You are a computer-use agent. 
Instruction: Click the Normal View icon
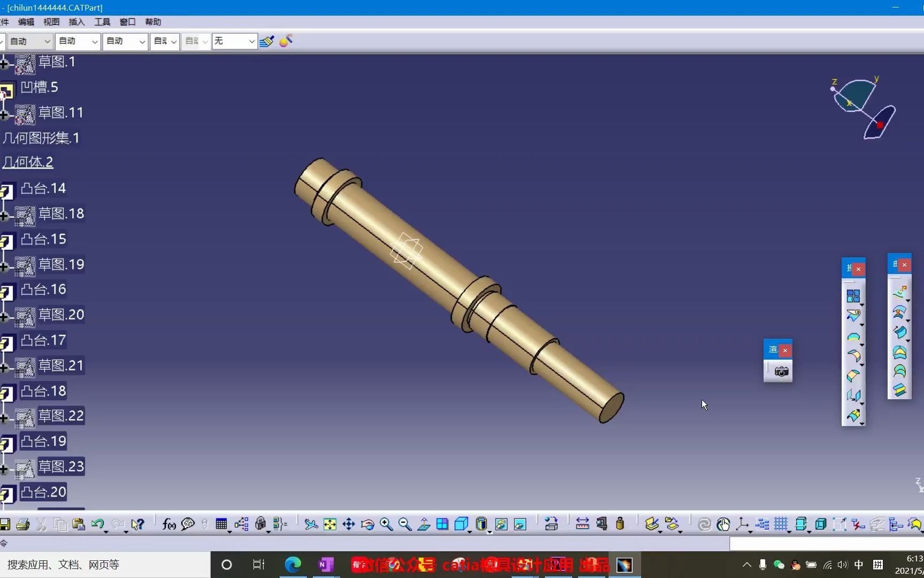(x=423, y=524)
